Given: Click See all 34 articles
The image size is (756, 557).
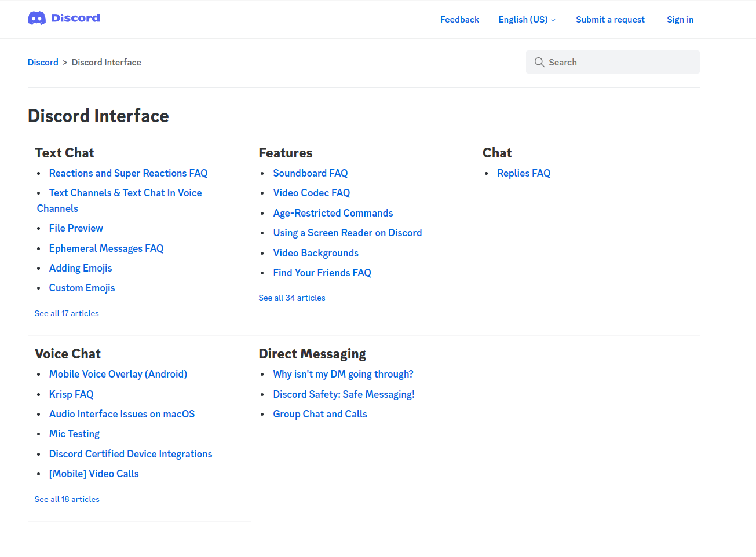Looking at the screenshot, I should (x=292, y=298).
